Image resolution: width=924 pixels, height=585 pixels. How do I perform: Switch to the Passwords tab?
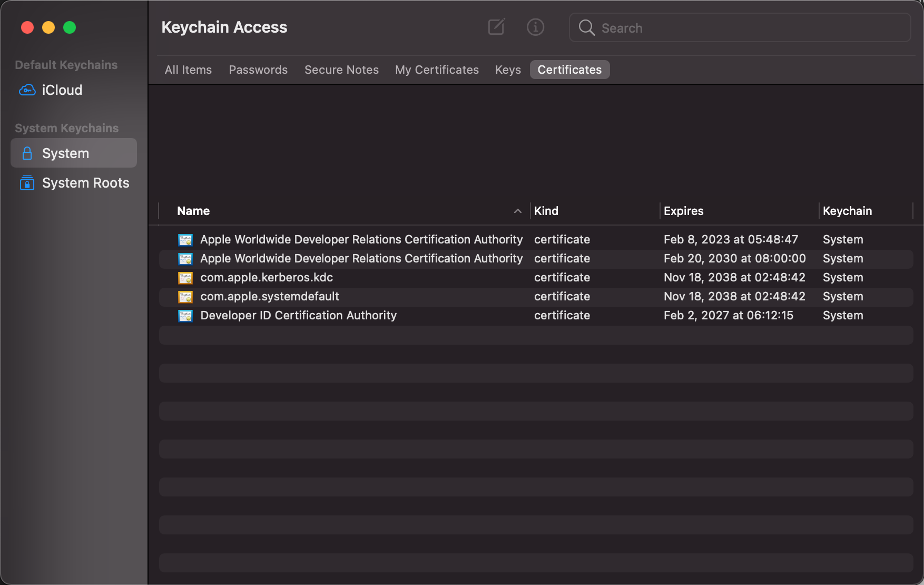258,70
